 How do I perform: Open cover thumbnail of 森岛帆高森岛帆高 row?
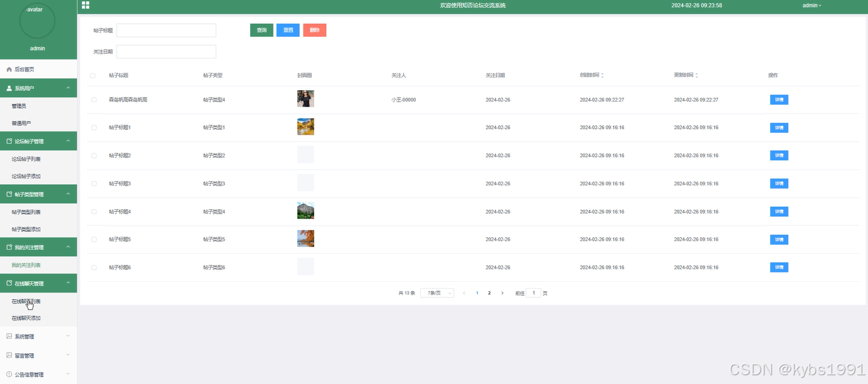coord(305,98)
